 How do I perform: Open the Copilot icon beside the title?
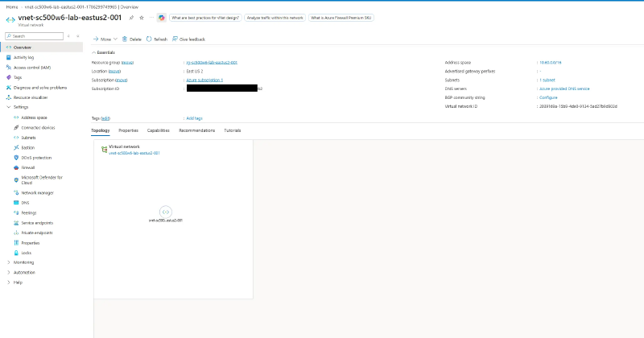pyautogui.click(x=162, y=18)
